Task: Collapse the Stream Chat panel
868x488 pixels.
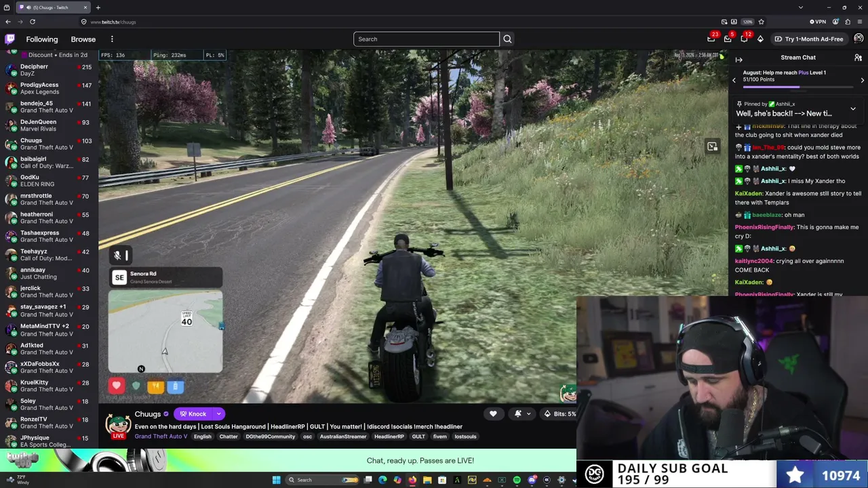Action: pyautogui.click(x=739, y=58)
